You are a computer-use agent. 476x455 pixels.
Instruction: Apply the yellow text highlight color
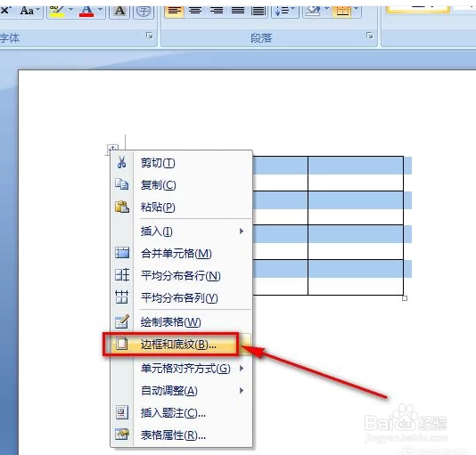tap(57, 12)
